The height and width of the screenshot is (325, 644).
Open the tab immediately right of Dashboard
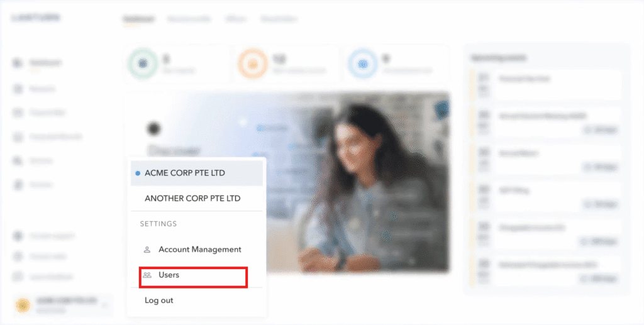188,19
